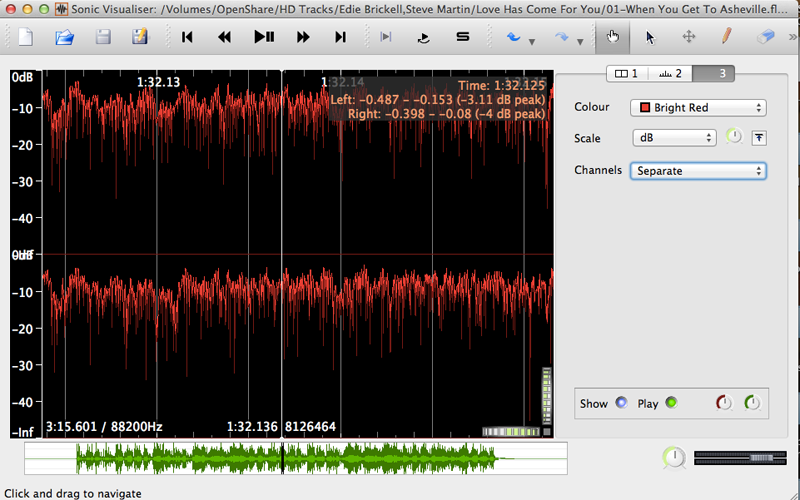The height and width of the screenshot is (500, 800).
Task: Click the 1:32.136 position readout
Action: coord(252,427)
